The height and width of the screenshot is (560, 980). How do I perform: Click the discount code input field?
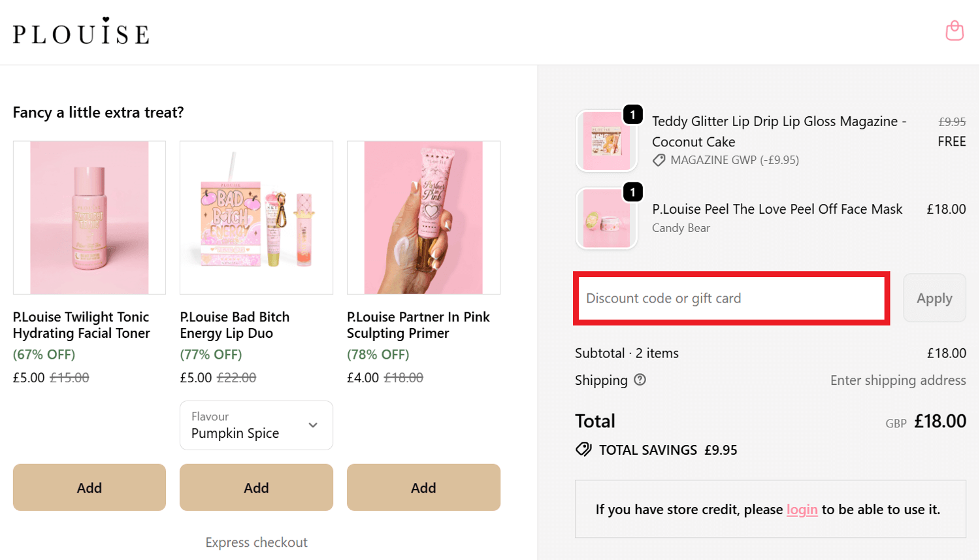tap(730, 298)
